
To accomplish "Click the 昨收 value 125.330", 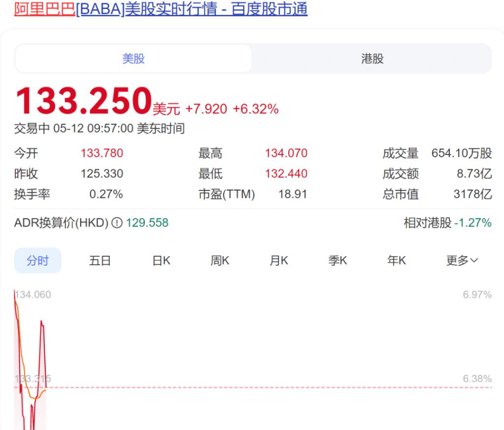I will pyautogui.click(x=102, y=174).
